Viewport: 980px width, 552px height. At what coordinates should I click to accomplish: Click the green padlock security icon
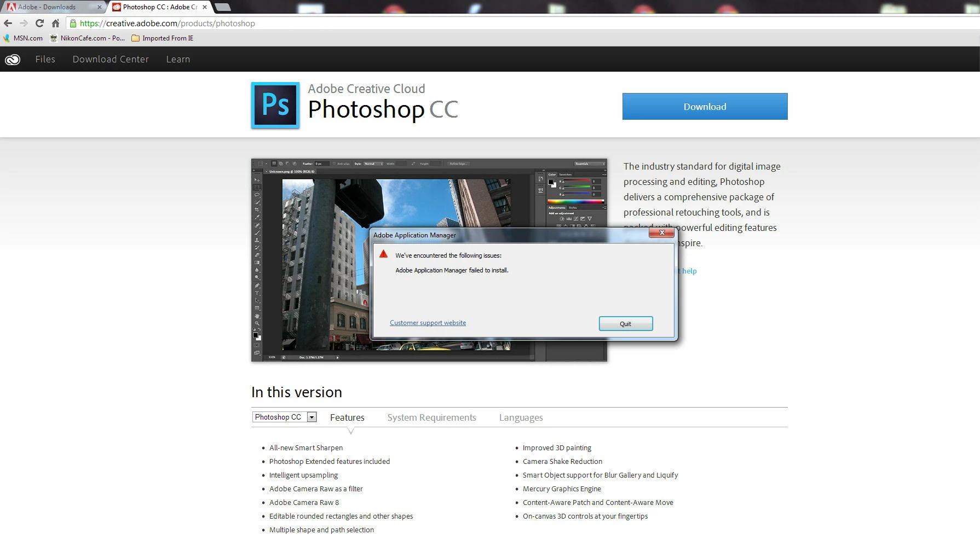point(73,24)
